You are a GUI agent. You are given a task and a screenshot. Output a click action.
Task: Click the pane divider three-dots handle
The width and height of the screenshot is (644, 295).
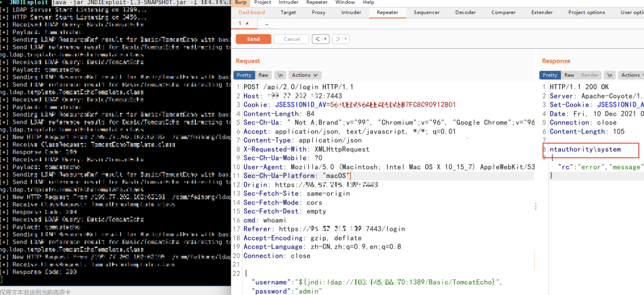pyautogui.click(x=535, y=207)
